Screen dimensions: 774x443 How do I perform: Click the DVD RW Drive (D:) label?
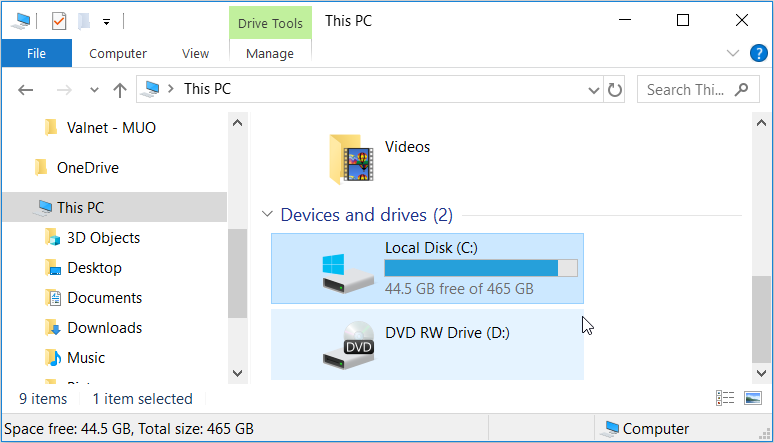point(447,333)
